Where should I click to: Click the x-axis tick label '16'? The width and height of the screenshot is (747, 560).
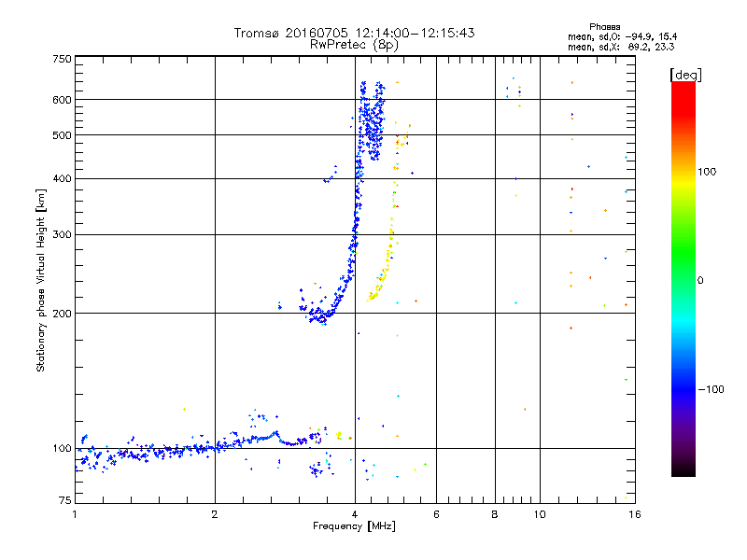coord(635,514)
